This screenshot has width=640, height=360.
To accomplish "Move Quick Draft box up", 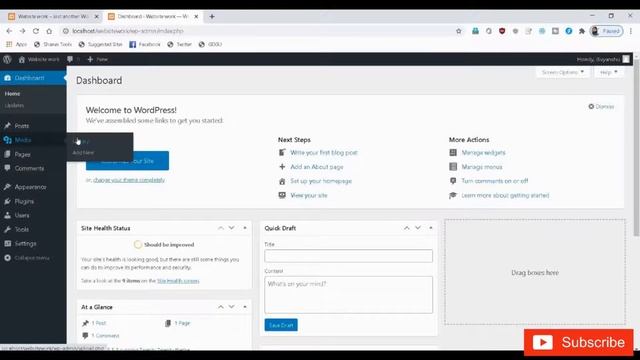I will [x=407, y=228].
